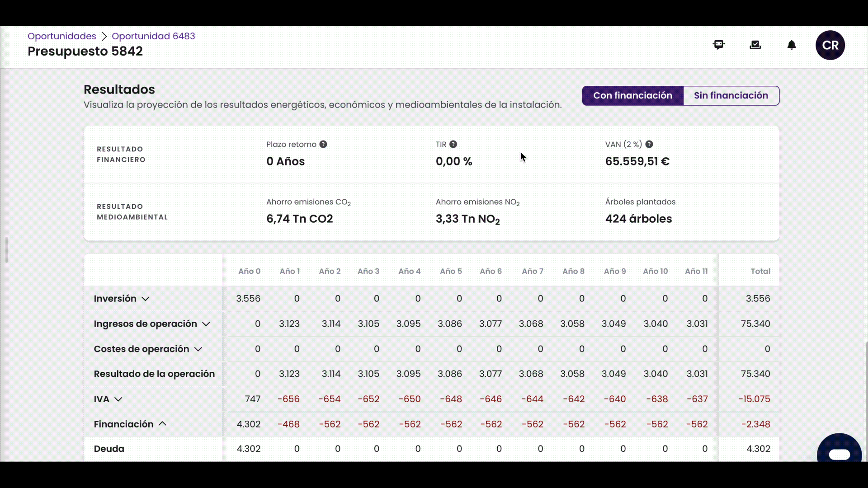Click the 3,33 Tn NO2 value

(x=468, y=219)
